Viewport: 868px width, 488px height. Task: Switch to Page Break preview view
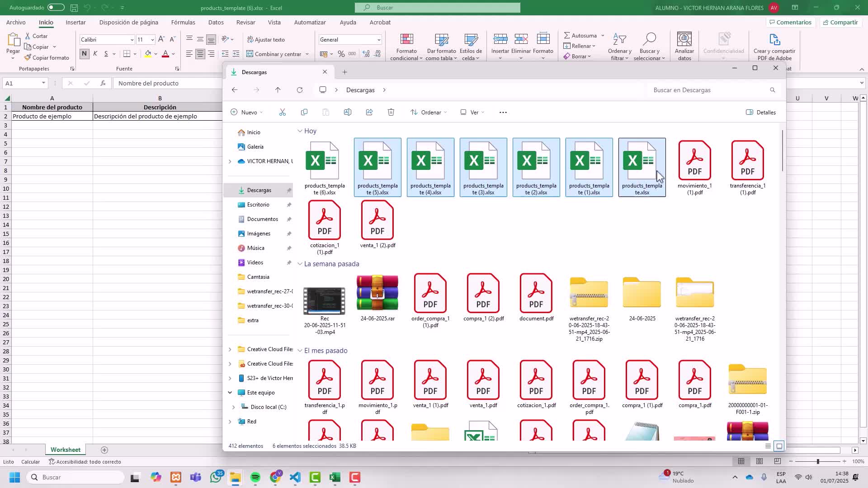[778, 461]
